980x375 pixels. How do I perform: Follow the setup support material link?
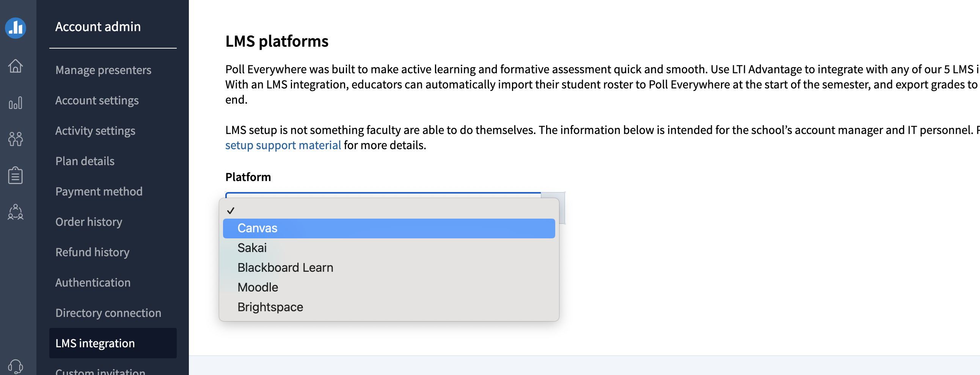tap(283, 145)
